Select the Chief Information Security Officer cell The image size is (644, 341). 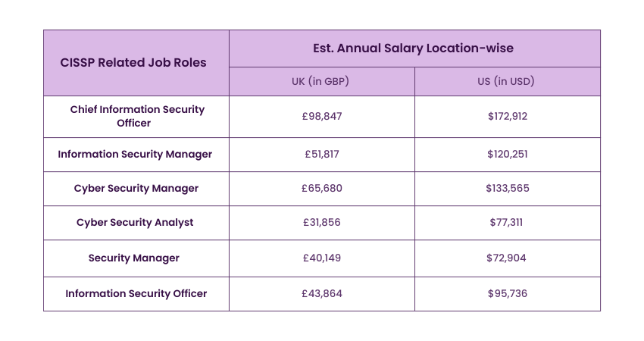coord(137,116)
